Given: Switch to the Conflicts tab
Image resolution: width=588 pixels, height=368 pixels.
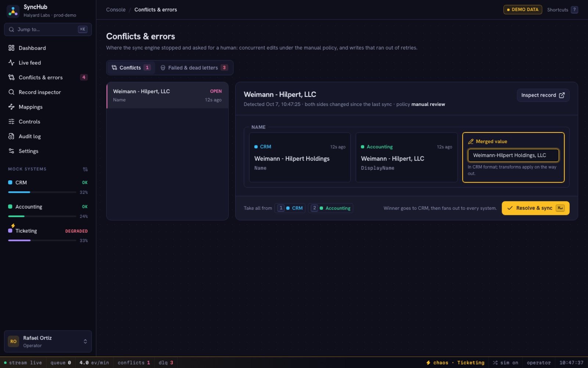Looking at the screenshot, I should point(131,68).
